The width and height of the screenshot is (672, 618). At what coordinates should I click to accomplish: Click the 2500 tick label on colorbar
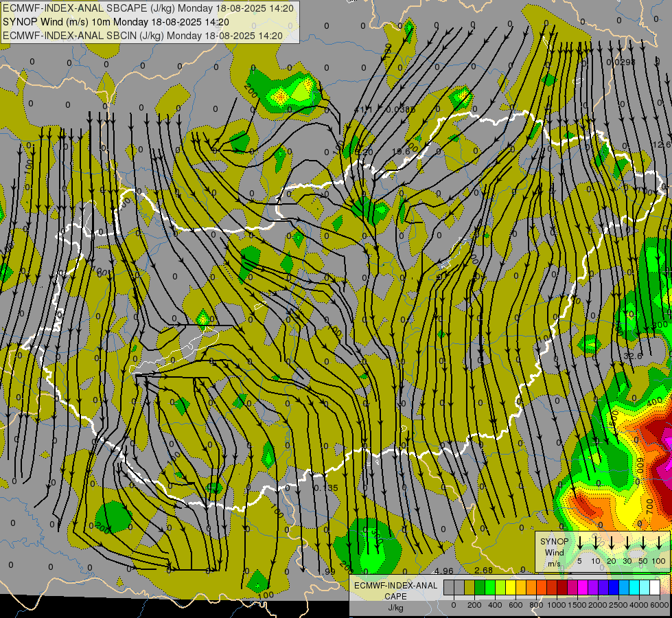coord(619,605)
